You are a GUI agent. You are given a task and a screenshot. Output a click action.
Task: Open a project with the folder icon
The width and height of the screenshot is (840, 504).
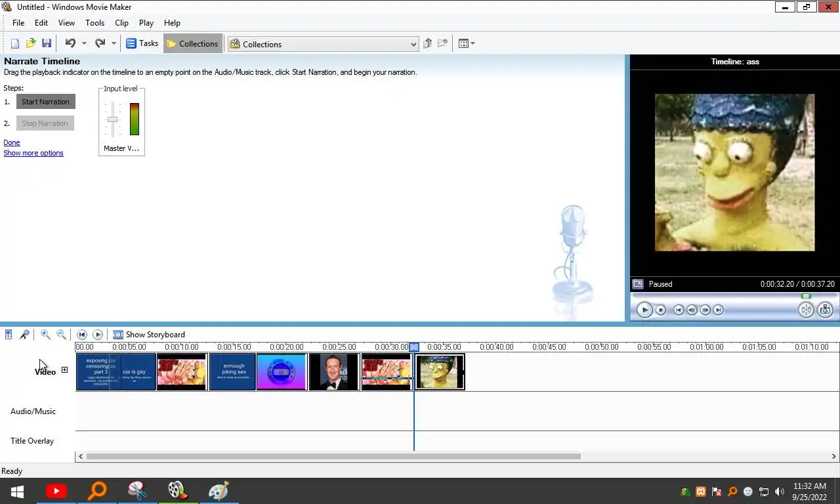click(x=31, y=43)
